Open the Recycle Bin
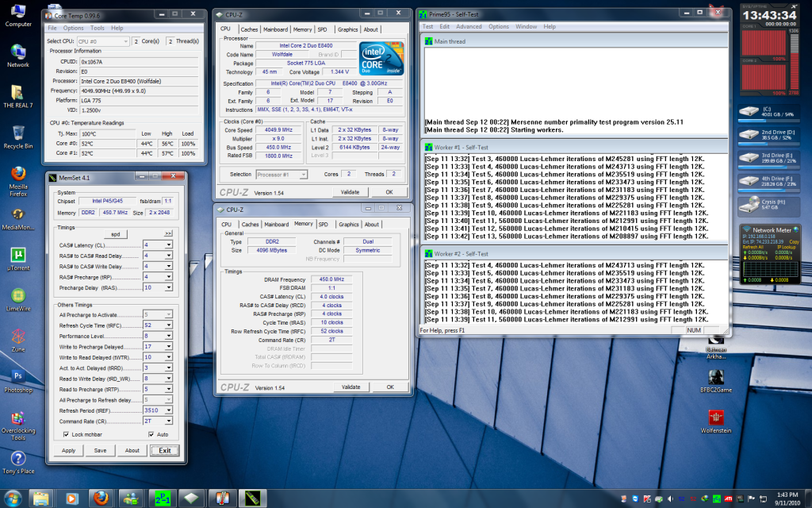 pyautogui.click(x=18, y=137)
